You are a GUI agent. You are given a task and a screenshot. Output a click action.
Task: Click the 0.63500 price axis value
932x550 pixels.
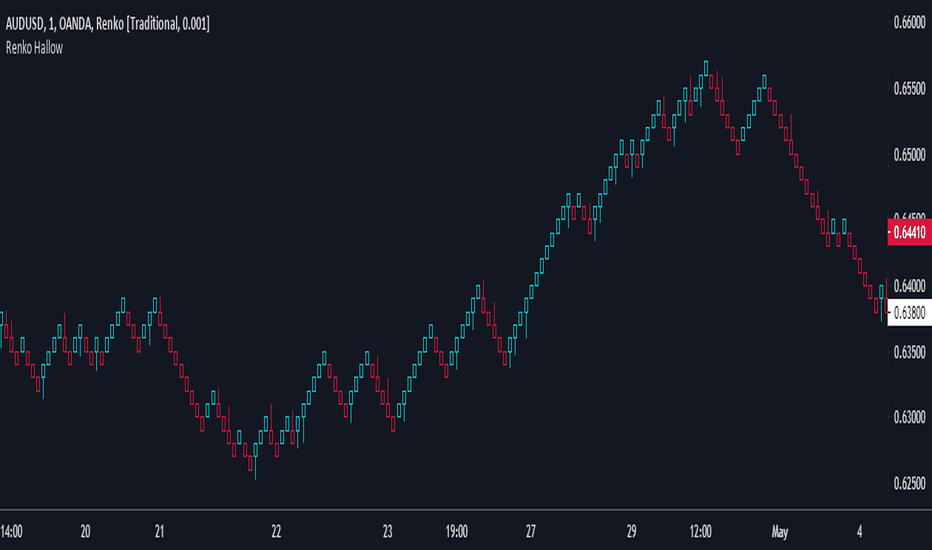910,352
